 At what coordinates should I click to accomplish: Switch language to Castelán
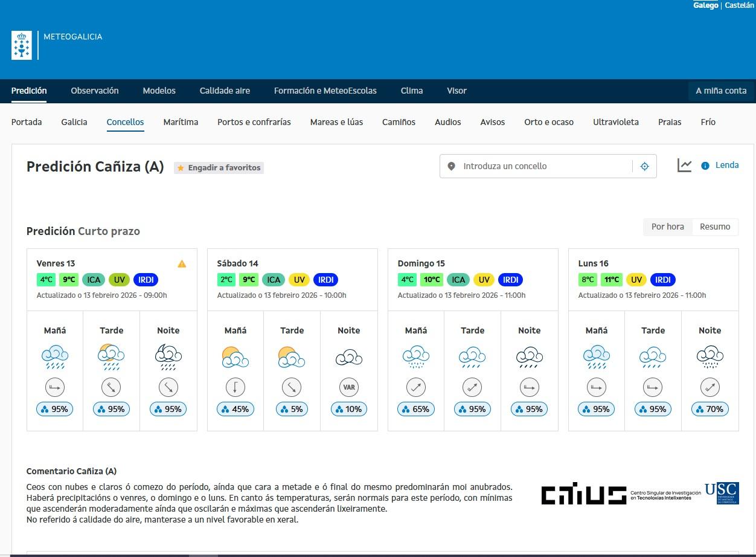(740, 5)
